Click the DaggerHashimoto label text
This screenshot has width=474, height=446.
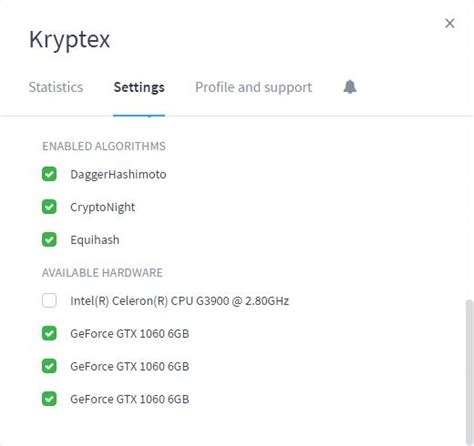pyautogui.click(x=118, y=174)
